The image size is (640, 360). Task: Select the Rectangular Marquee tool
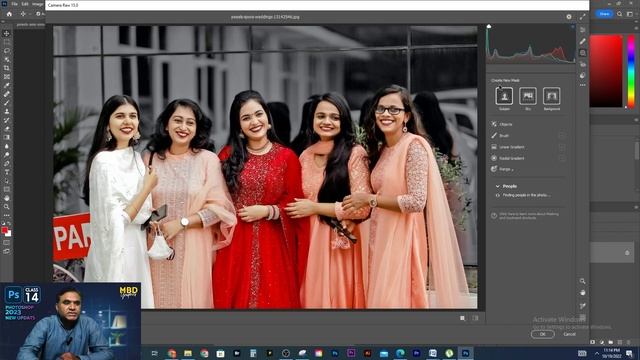[6, 42]
